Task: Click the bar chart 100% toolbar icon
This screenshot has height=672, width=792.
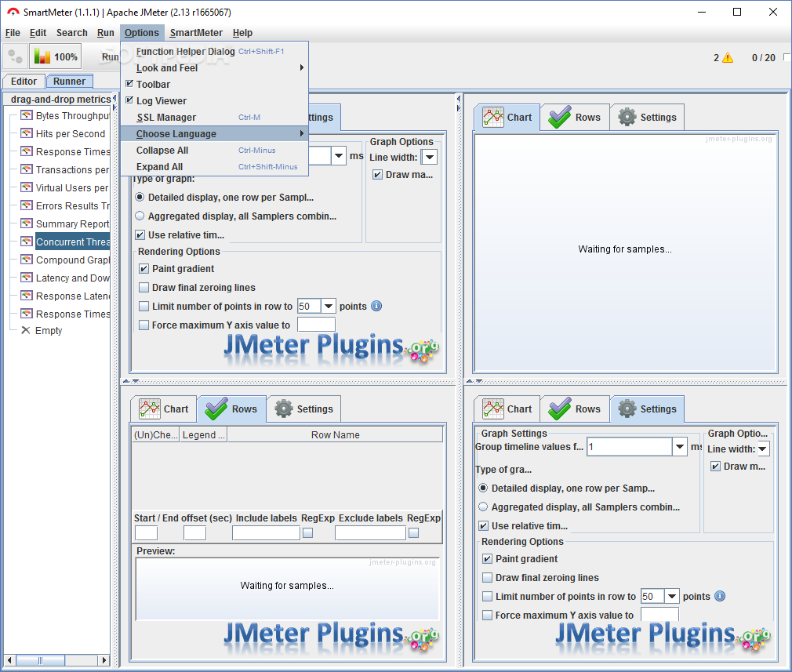Action: (x=56, y=56)
